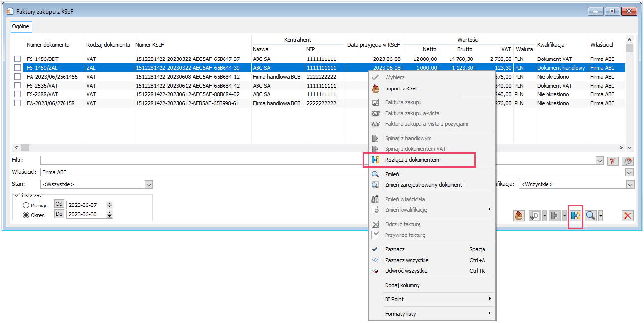Image resolution: width=644 pixels, height=323 pixels.
Task: Click the blue-yellow disconnect document toolbar icon
Action: (x=576, y=215)
